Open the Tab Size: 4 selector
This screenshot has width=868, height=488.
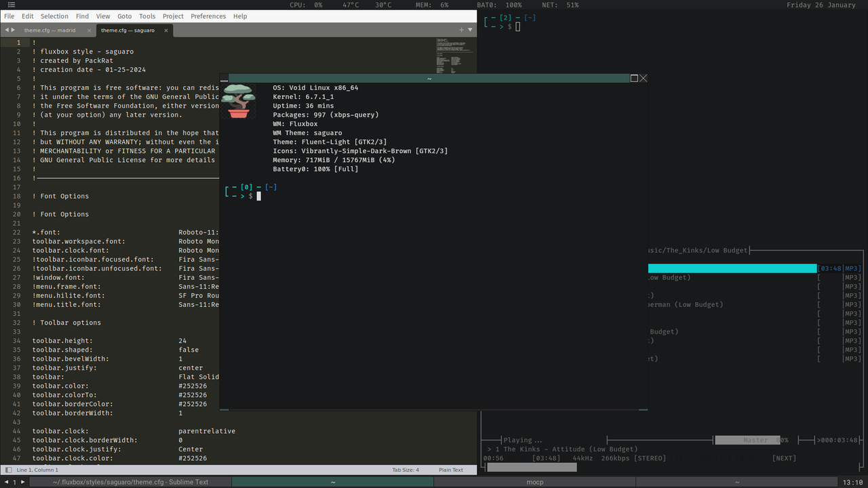pos(406,470)
